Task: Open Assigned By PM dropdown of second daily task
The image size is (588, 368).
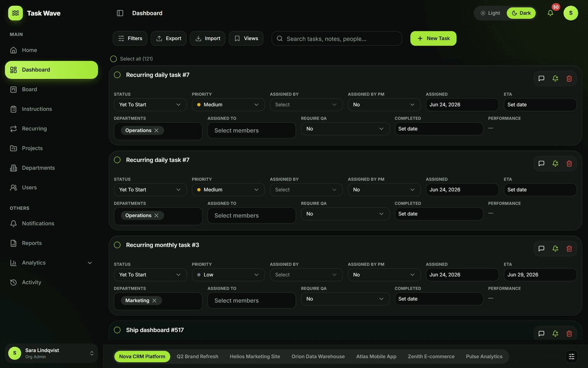Action: coord(384,190)
